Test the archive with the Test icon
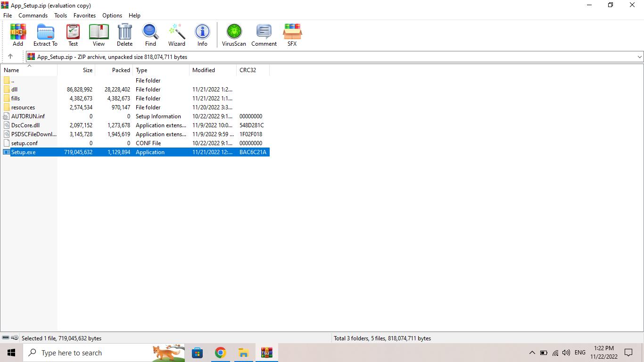Screen dimensions: 644x362 [x=73, y=35]
